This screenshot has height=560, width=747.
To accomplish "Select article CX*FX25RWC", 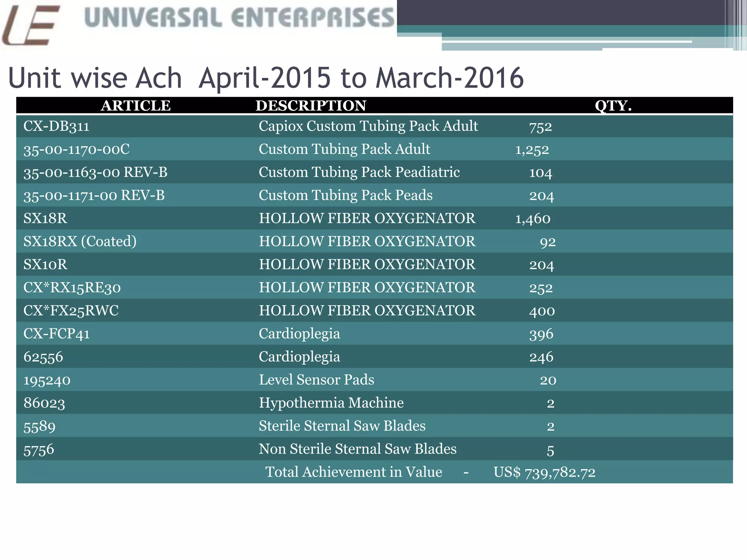I will (71, 311).
